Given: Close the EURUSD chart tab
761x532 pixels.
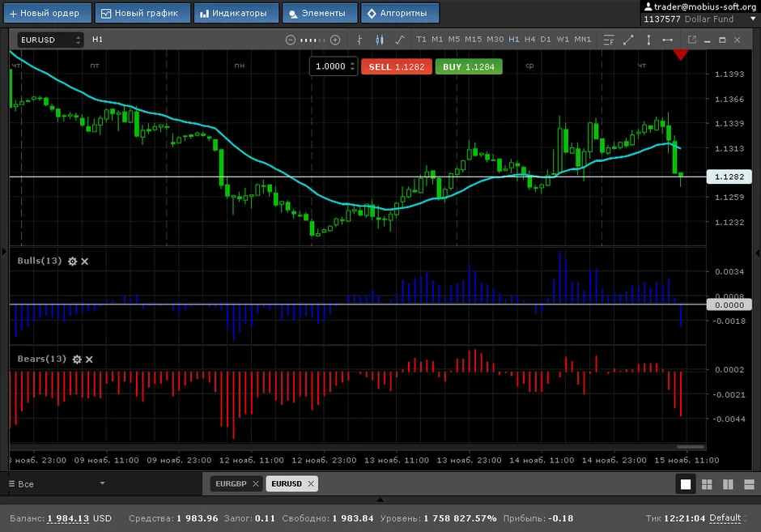Looking at the screenshot, I should click(x=311, y=484).
